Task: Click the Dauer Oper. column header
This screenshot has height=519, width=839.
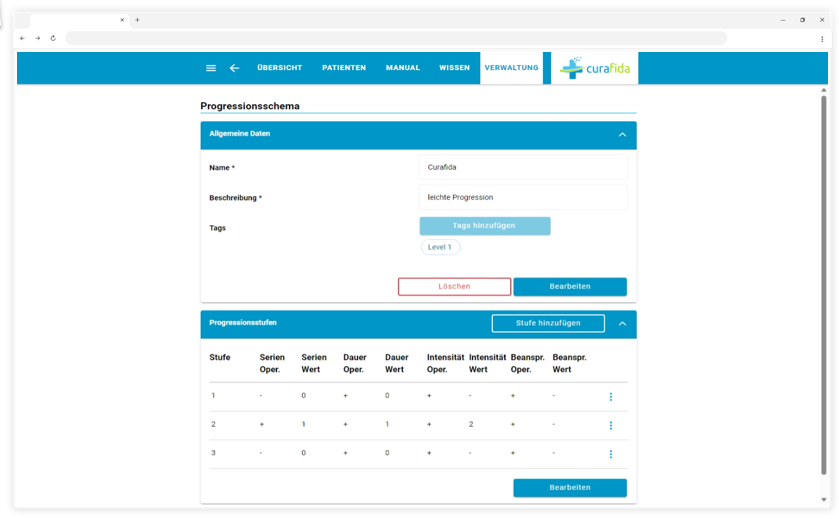Action: click(x=355, y=363)
